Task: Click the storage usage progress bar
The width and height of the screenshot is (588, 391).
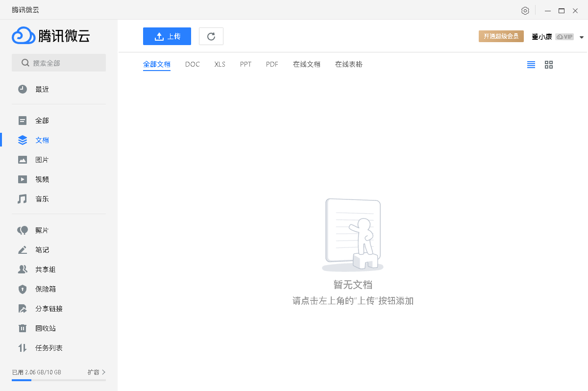Action: (59, 380)
